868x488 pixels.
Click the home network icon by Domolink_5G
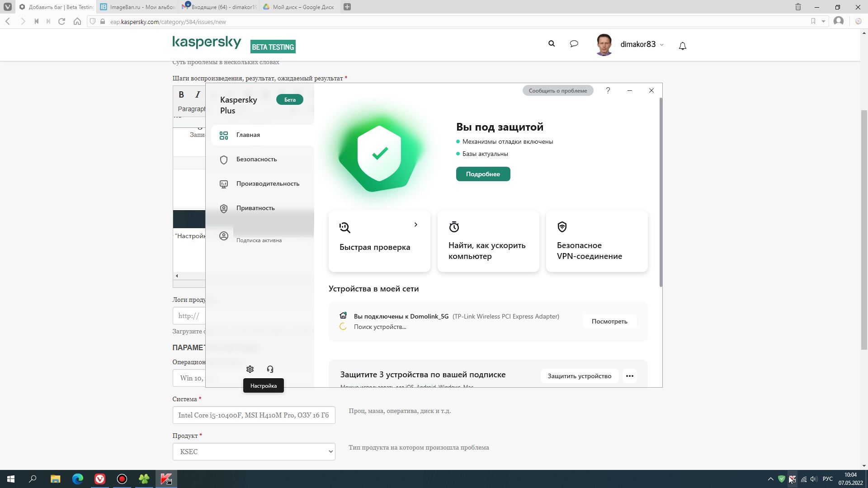(343, 315)
